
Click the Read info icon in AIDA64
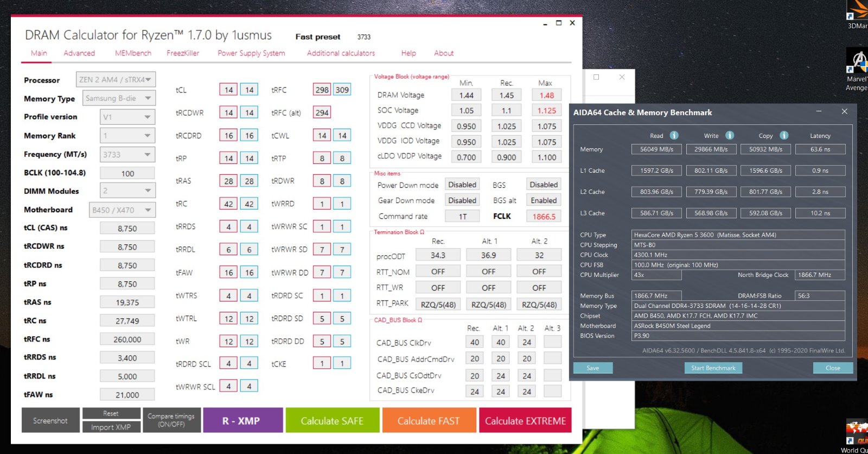pos(674,135)
